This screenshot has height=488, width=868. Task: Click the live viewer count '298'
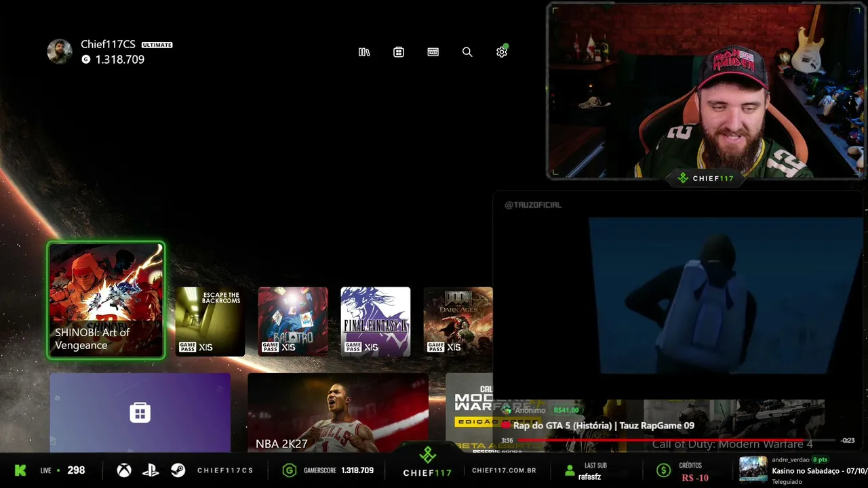pos(76,470)
